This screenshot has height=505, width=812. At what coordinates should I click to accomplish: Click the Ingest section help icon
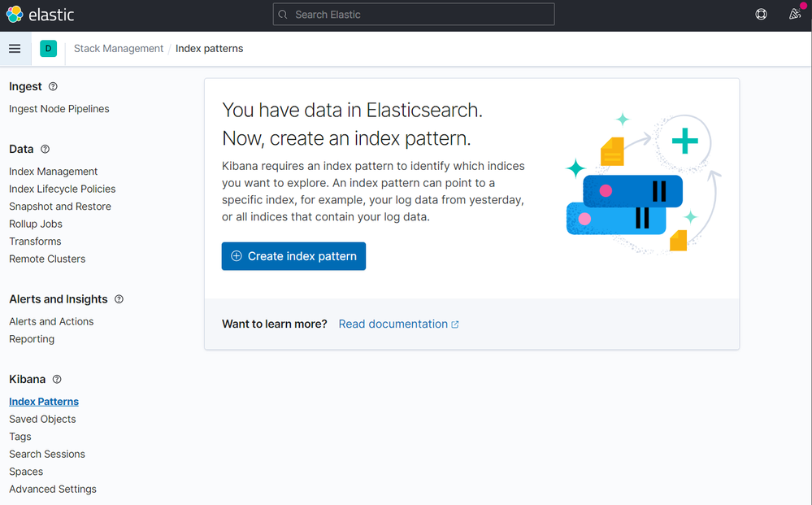click(53, 86)
